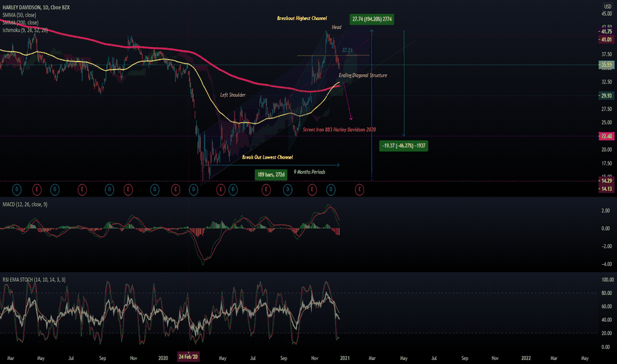Click -4.00 on the MACD scale
Screen dimensions: 617x364
point(606,264)
